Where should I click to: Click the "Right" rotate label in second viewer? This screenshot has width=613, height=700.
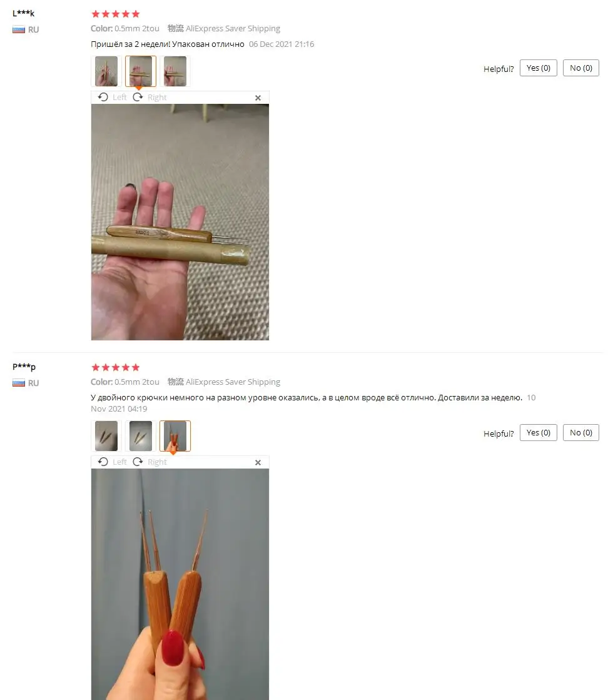(157, 462)
